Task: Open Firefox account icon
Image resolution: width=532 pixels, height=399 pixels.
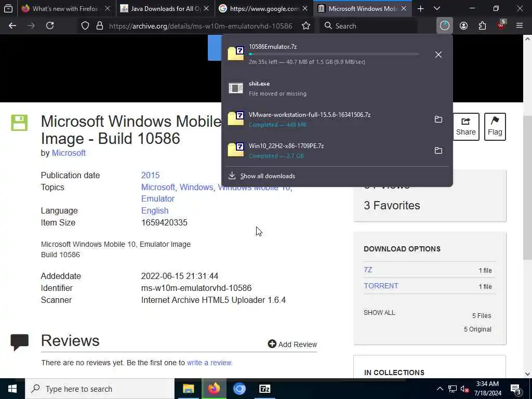Action: tap(463, 26)
